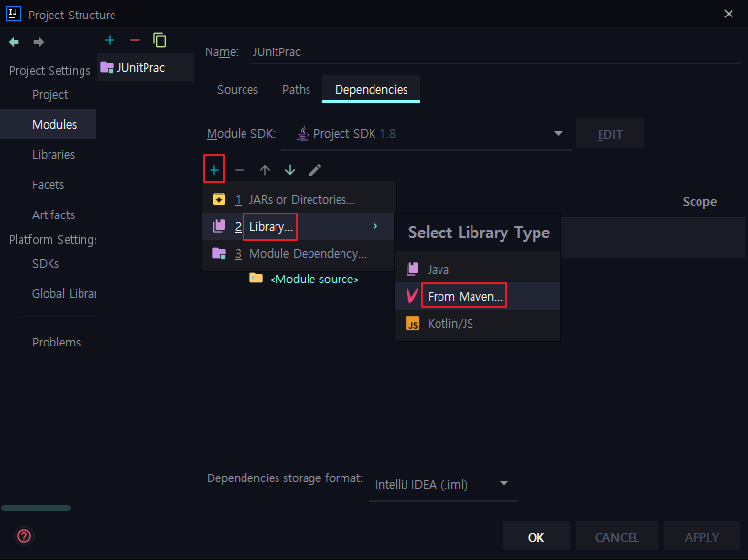Image resolution: width=748 pixels, height=560 pixels.
Task: Click the back navigation arrow
Action: click(14, 42)
